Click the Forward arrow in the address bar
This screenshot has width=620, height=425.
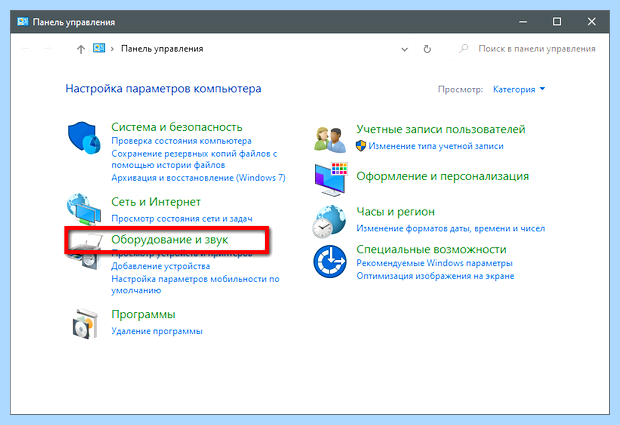(x=48, y=49)
